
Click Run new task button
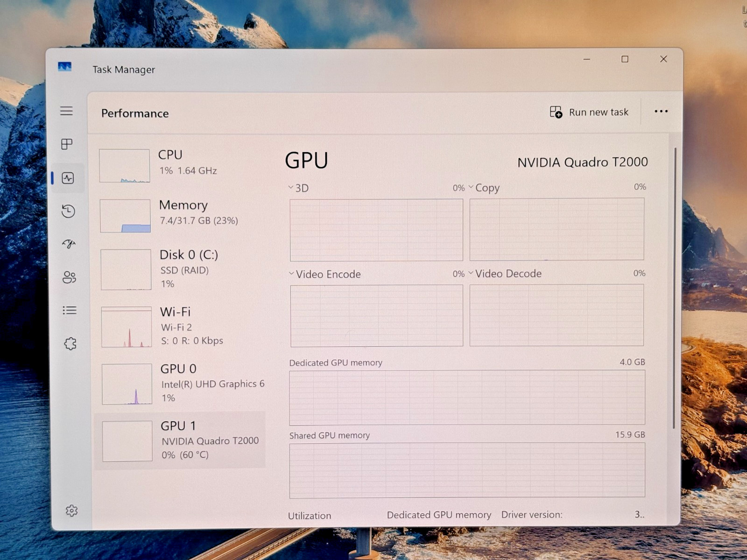point(589,112)
